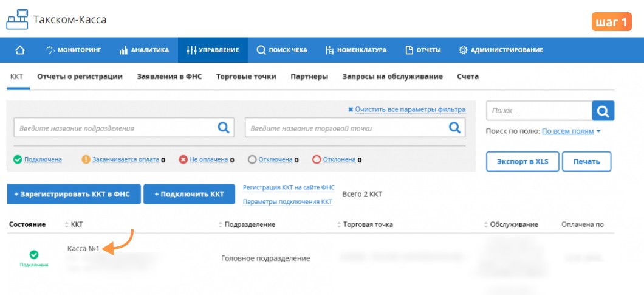Open the Счета tab

coord(468,77)
